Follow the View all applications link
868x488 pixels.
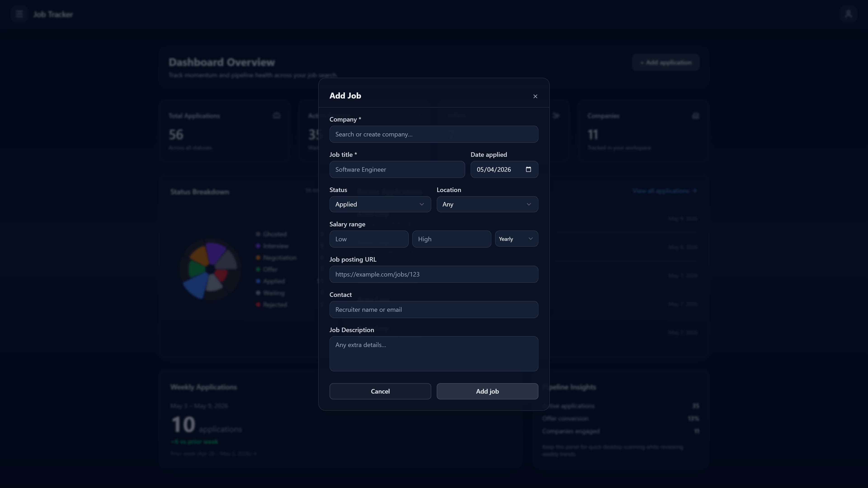pos(665,191)
